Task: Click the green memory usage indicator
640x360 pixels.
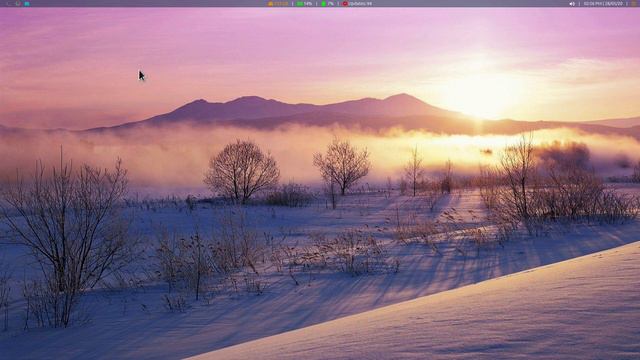Action: click(x=304, y=4)
